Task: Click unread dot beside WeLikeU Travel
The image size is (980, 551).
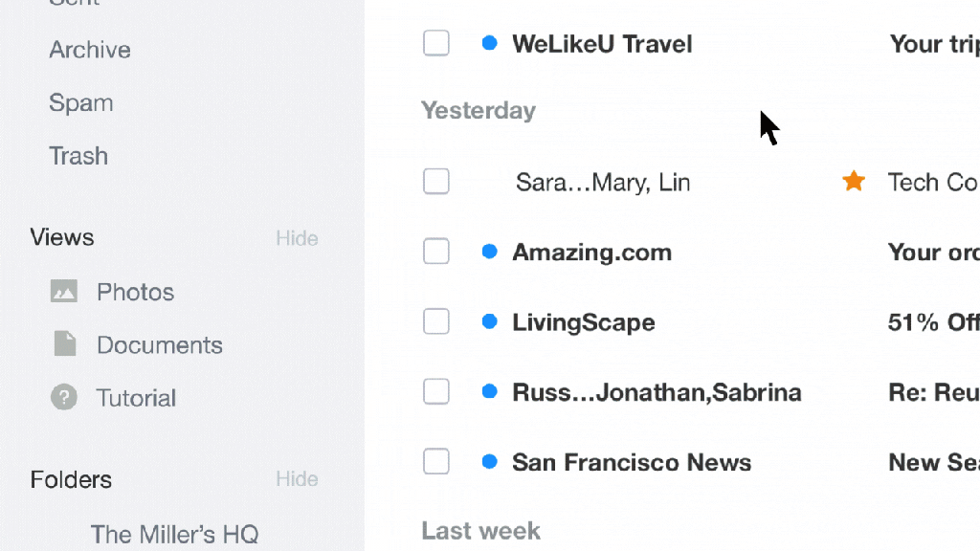Action: coord(490,43)
